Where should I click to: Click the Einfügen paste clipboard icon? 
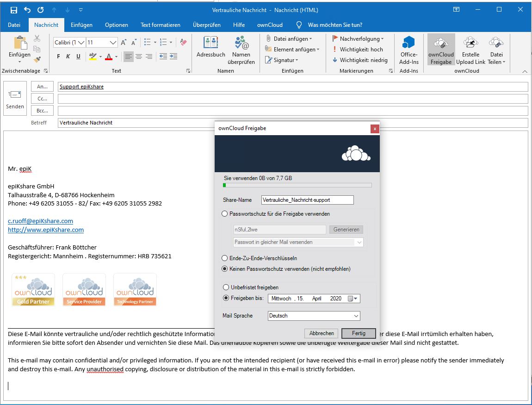click(x=20, y=43)
